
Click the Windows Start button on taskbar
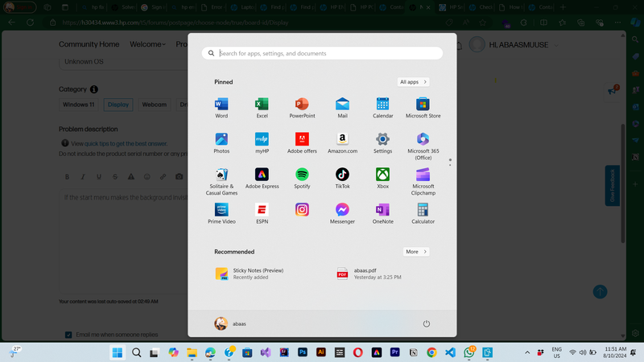point(118,352)
